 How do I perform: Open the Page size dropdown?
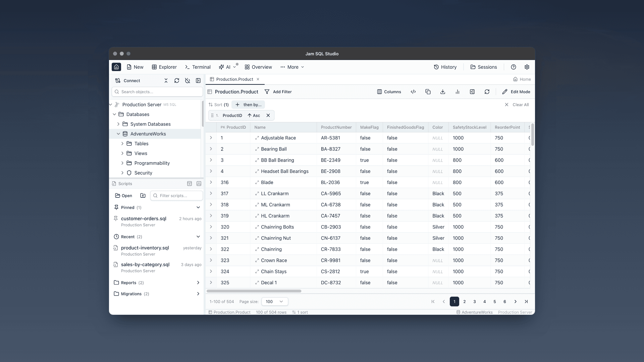[274, 301]
